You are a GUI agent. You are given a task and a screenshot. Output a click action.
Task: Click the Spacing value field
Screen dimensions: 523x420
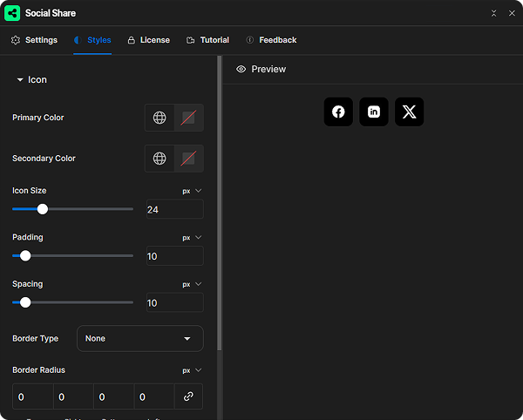coord(175,302)
